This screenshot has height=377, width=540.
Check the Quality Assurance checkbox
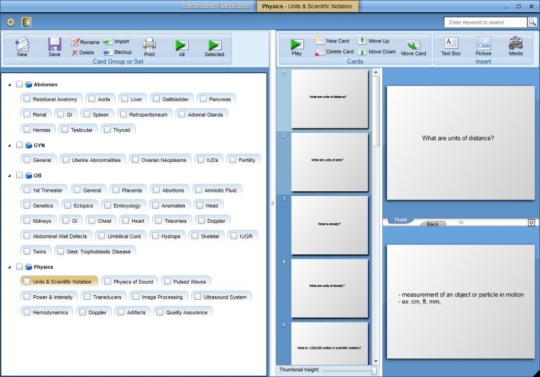click(160, 312)
